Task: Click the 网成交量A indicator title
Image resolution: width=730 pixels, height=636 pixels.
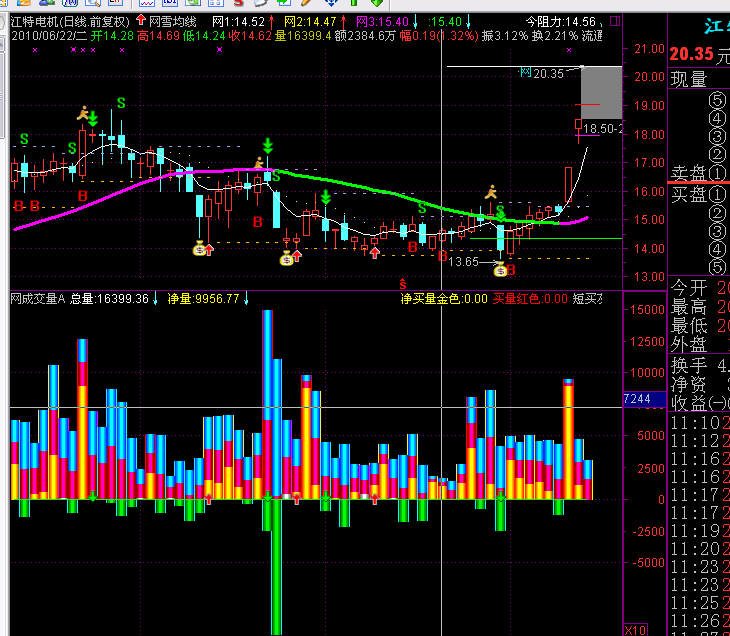Action: (x=38, y=298)
